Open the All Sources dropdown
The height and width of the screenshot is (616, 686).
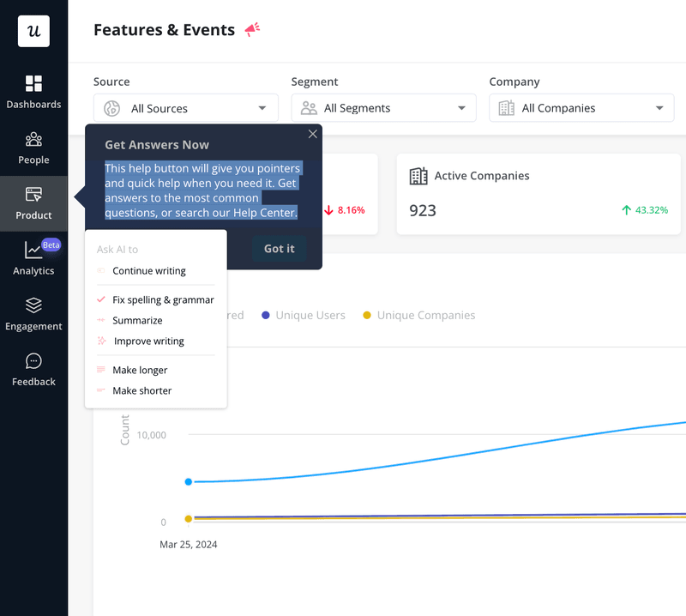[x=185, y=108]
